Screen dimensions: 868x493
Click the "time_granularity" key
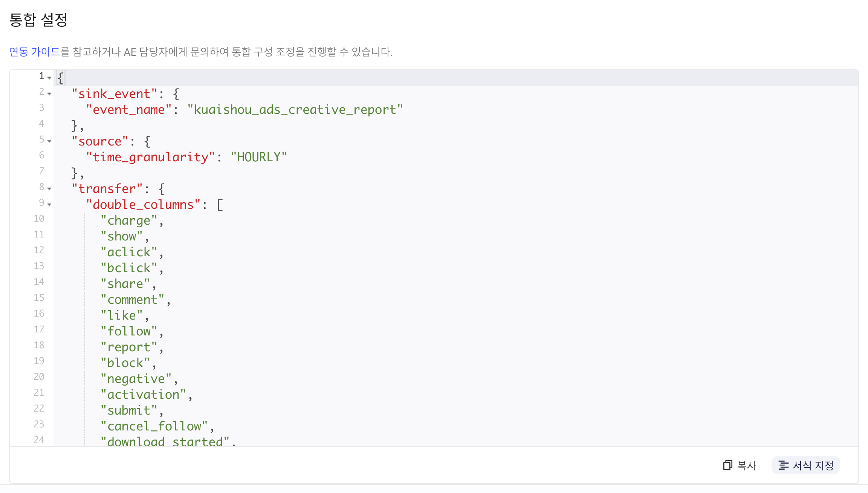point(150,157)
